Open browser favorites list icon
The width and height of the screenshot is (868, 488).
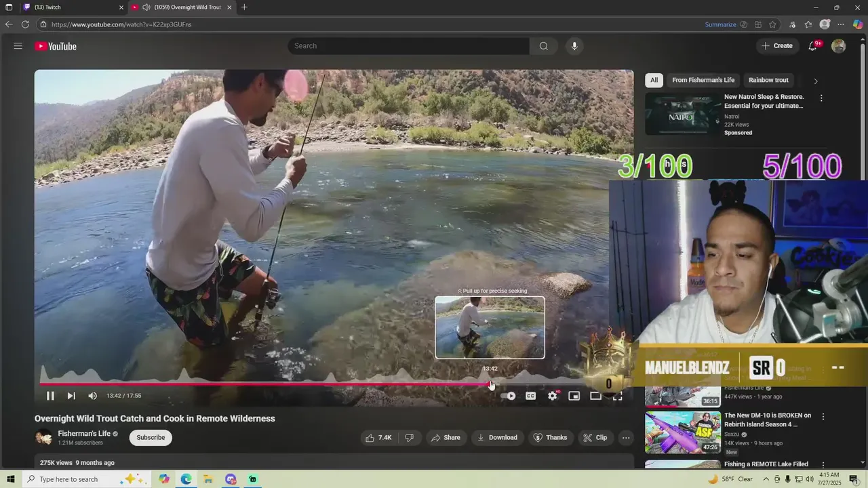(x=808, y=24)
